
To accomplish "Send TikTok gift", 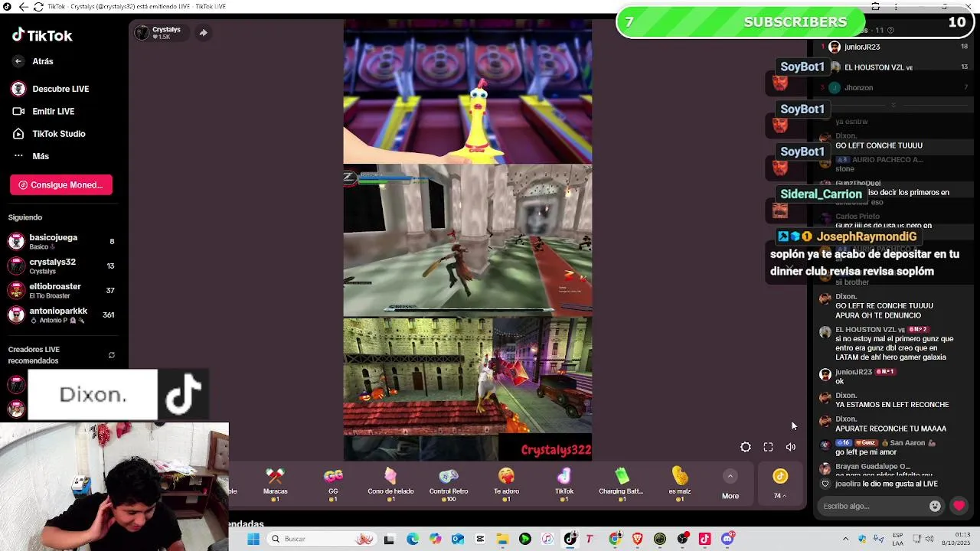I will click(x=564, y=484).
